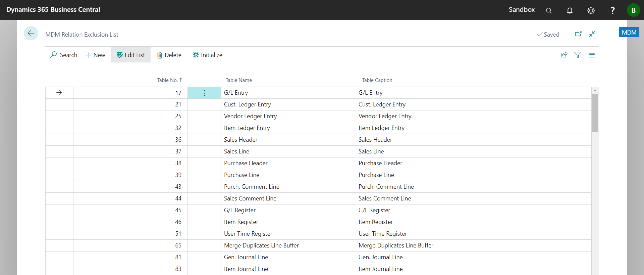This screenshot has height=275, width=644.
Task: Click Purchase Line table caption cell
Action: (x=474, y=175)
